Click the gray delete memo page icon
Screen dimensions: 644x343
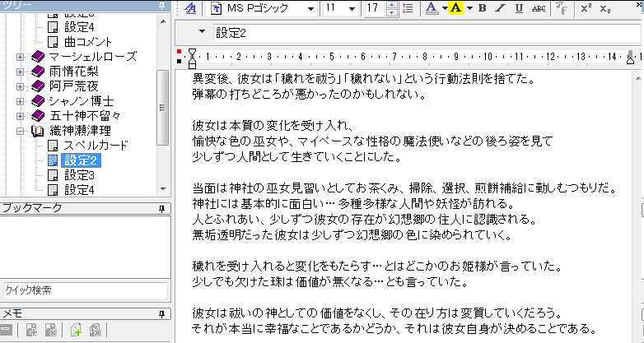click(50, 330)
